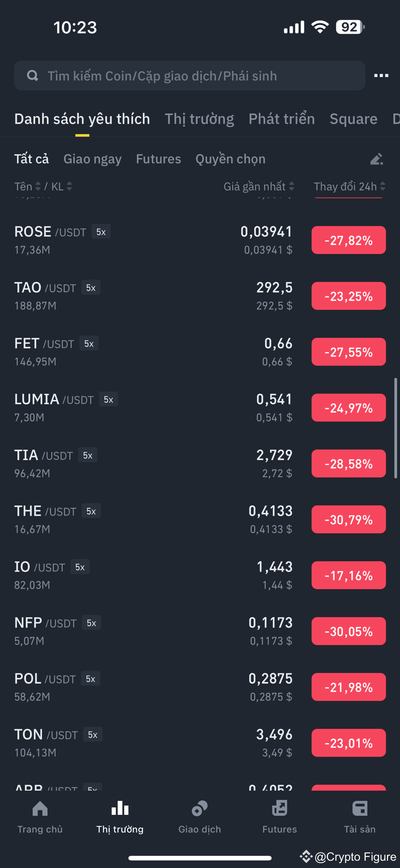
Task: Open Giao dịch trade icon
Action: pos(200,808)
